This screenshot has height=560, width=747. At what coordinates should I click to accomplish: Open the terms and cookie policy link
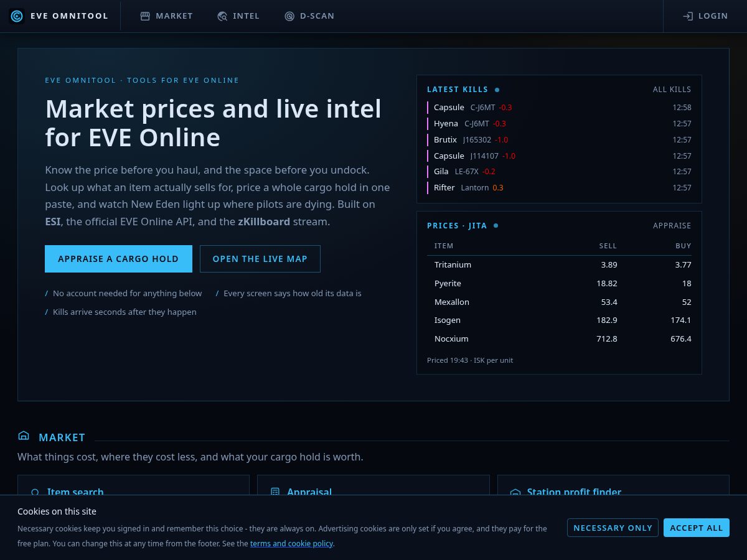(292, 543)
